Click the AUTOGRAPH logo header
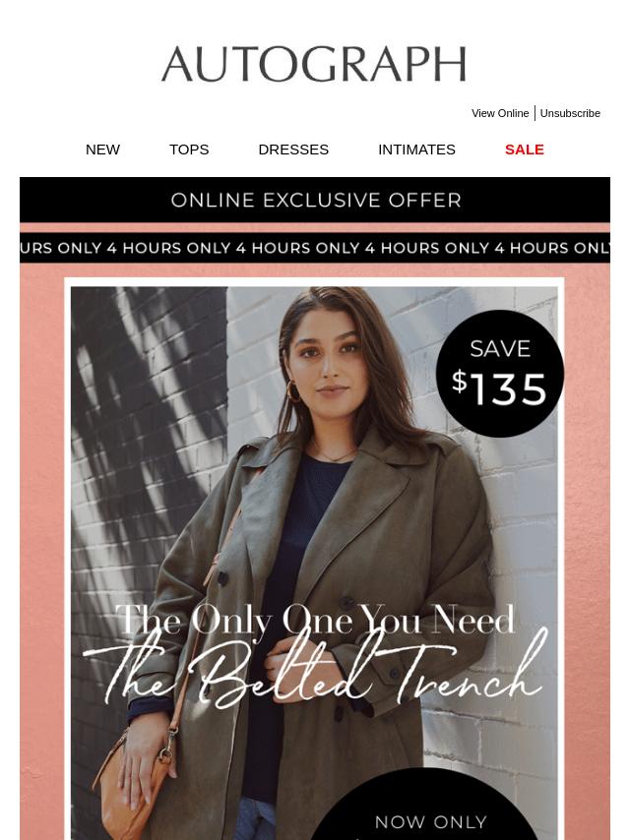This screenshot has height=840, width=630. pos(314,64)
